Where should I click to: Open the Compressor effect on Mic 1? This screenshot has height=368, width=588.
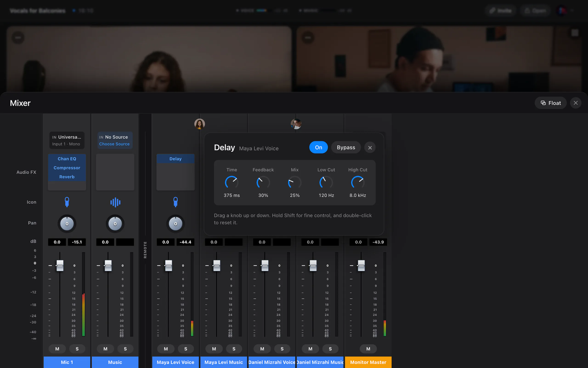pyautogui.click(x=67, y=168)
